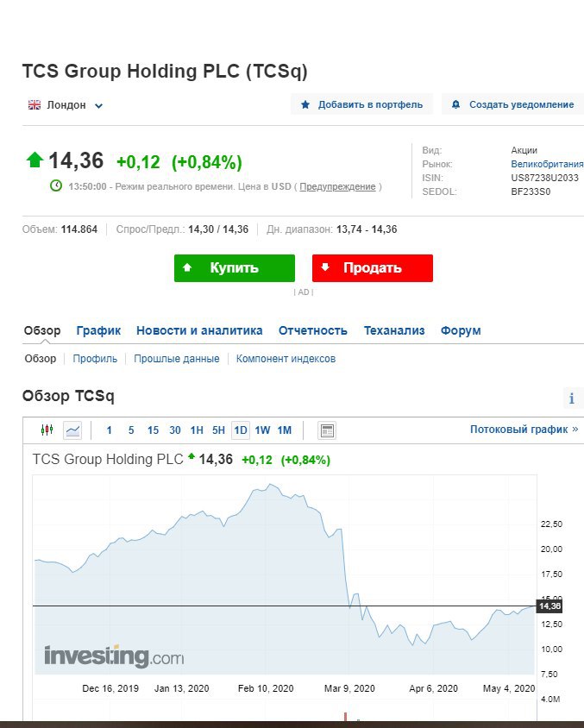Click the clock icon next to 13:50:00
Viewport: 584px width, 728px height.
point(56,185)
